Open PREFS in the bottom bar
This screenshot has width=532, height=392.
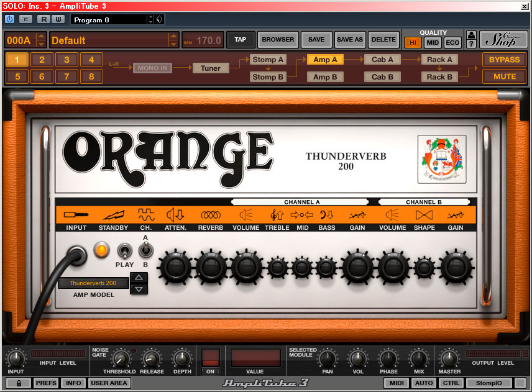tap(46, 383)
